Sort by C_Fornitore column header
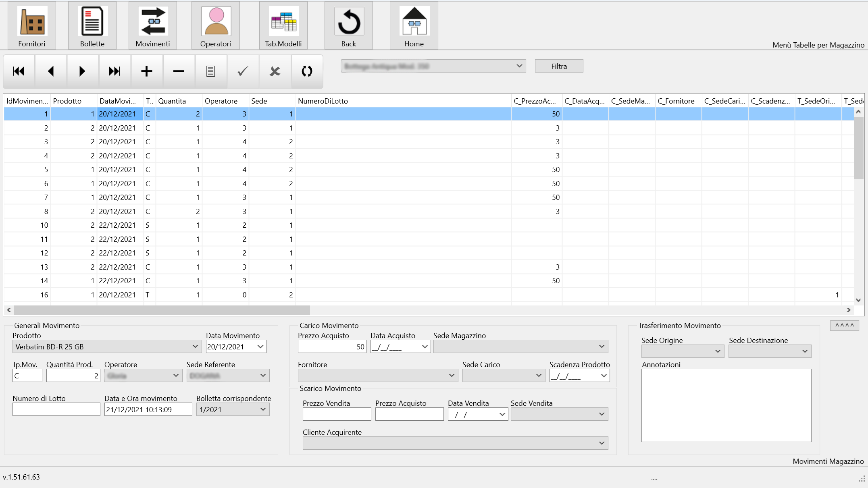This screenshot has width=868, height=488. pyautogui.click(x=679, y=101)
